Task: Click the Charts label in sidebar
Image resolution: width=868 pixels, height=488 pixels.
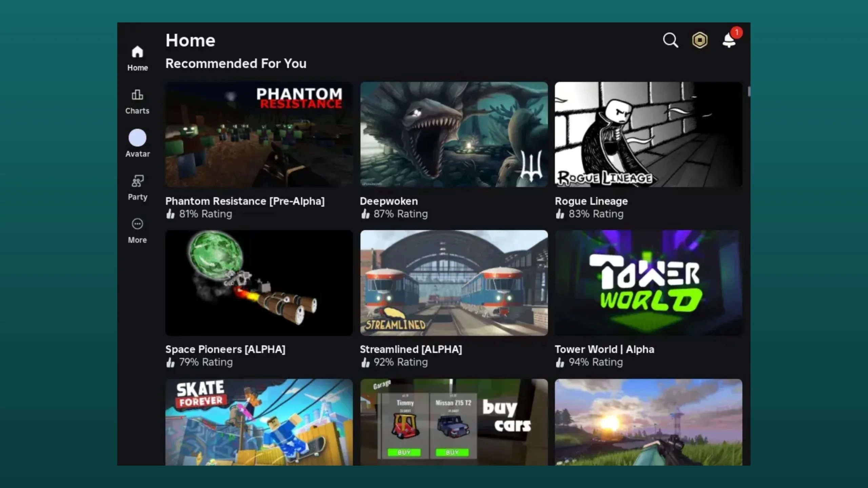Action: pyautogui.click(x=137, y=111)
